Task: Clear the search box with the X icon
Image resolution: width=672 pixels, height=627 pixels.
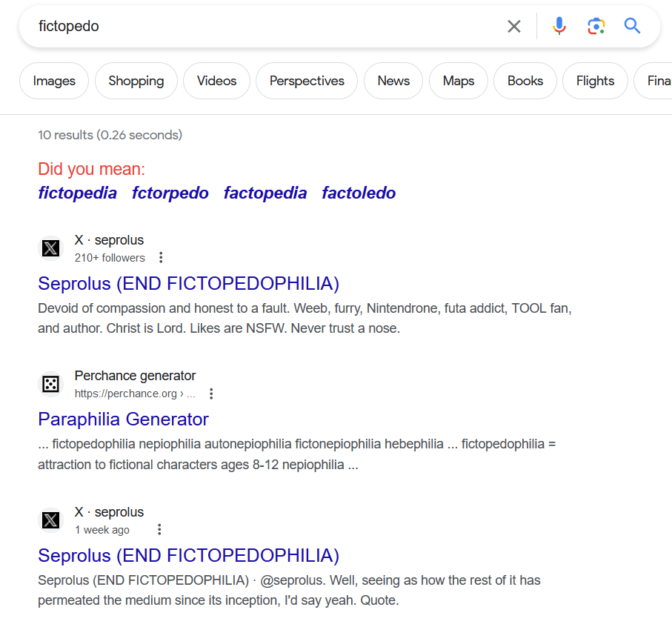Action: pyautogui.click(x=514, y=26)
